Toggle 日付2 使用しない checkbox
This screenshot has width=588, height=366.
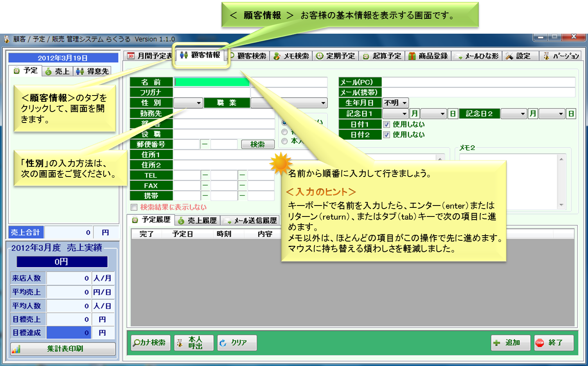(x=387, y=135)
